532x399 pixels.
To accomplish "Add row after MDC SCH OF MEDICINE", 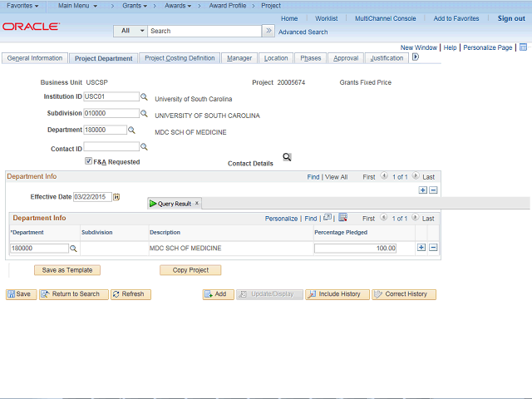I will [x=421, y=248].
